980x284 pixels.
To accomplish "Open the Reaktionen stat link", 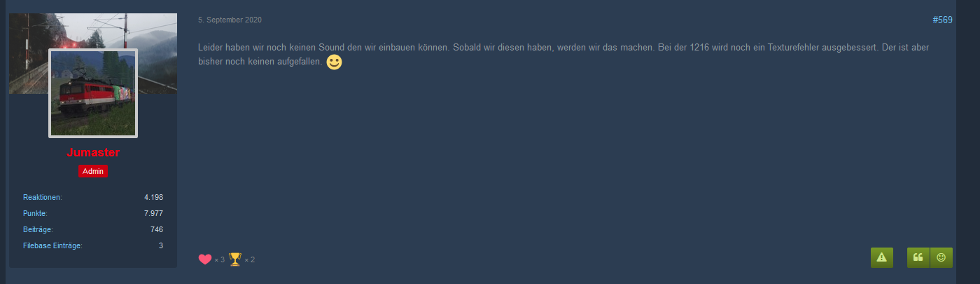I will click(x=43, y=198).
